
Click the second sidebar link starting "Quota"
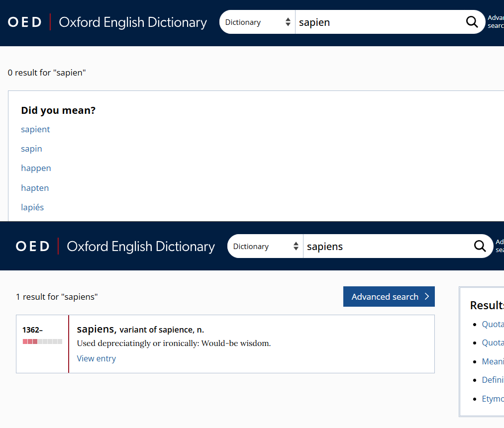point(493,343)
